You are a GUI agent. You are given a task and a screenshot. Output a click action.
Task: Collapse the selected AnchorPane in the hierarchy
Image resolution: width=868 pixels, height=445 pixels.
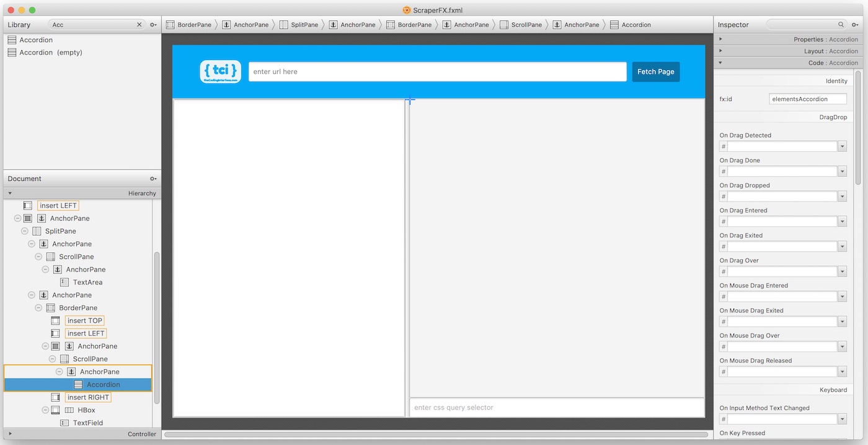(x=59, y=371)
